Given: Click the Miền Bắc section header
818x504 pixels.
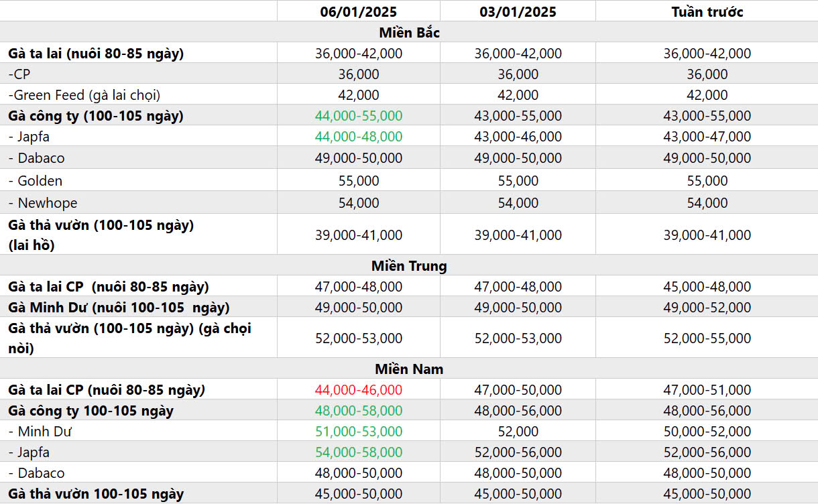Looking at the screenshot, I should (x=409, y=32).
